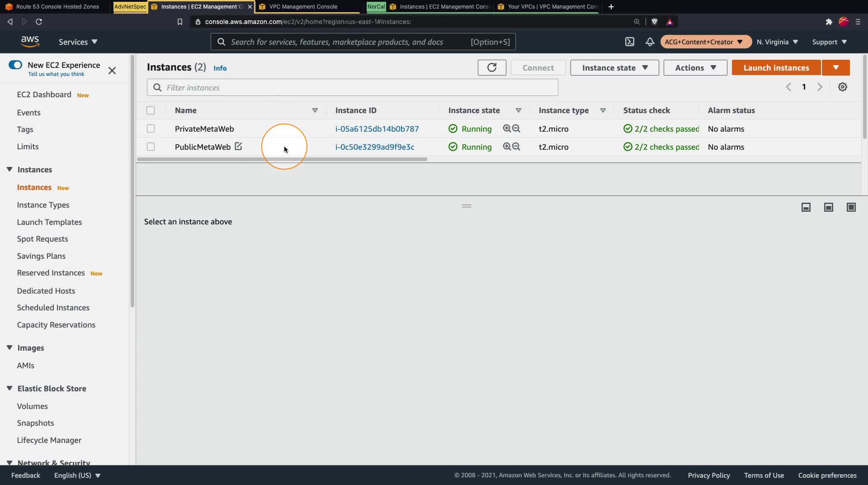Click the AWS logo home icon

click(x=30, y=42)
